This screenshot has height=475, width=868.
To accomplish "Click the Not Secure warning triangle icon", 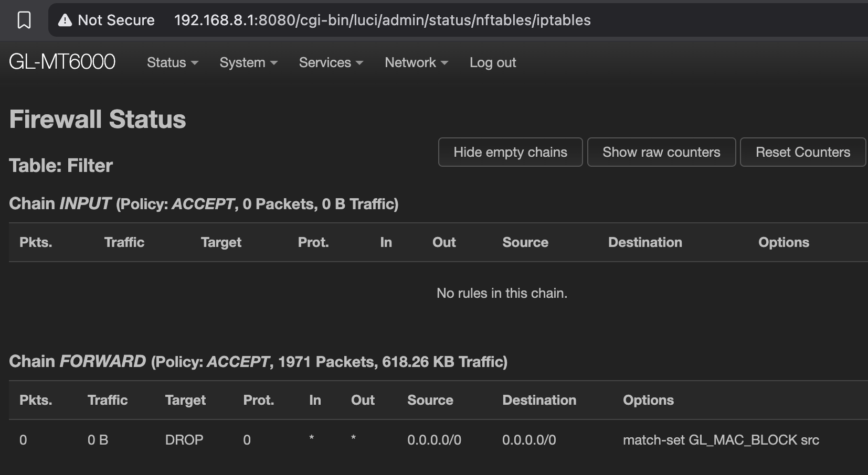I will [x=65, y=20].
